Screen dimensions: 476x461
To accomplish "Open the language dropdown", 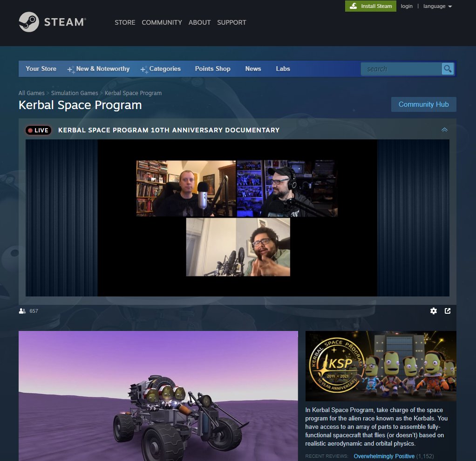I will (437, 6).
